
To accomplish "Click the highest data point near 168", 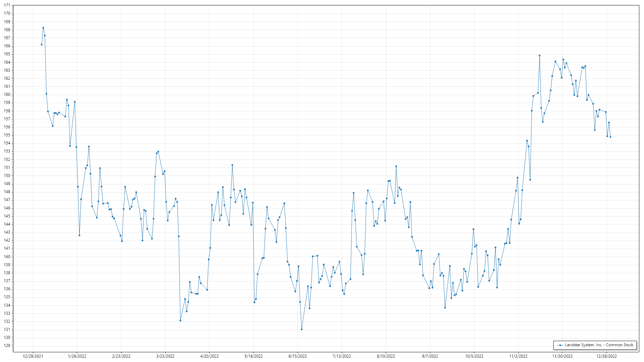I will (x=43, y=28).
